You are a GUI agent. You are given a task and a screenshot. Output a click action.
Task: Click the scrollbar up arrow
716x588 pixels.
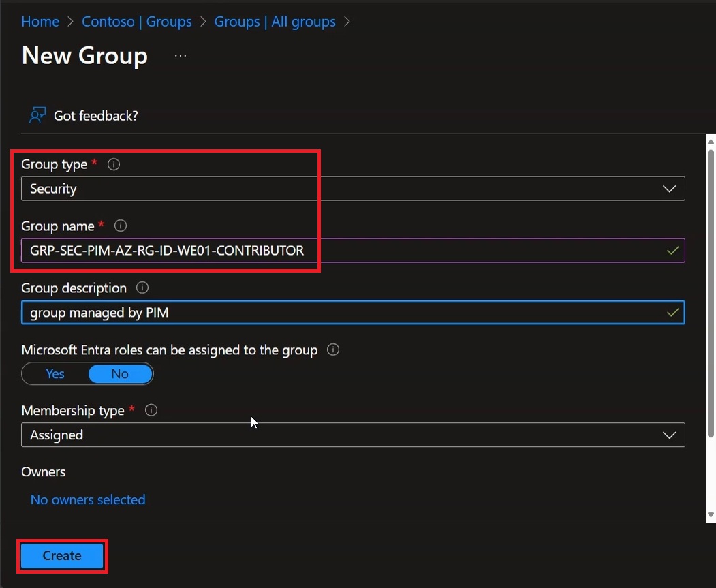tap(711, 142)
